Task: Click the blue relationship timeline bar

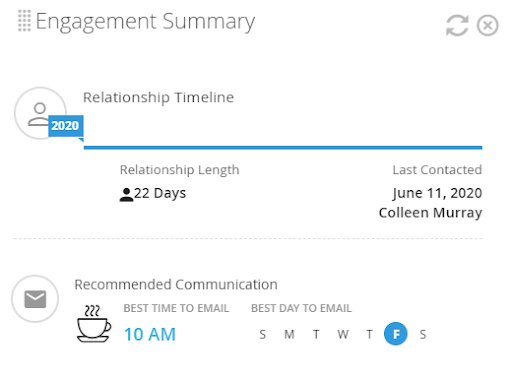Action: click(283, 147)
